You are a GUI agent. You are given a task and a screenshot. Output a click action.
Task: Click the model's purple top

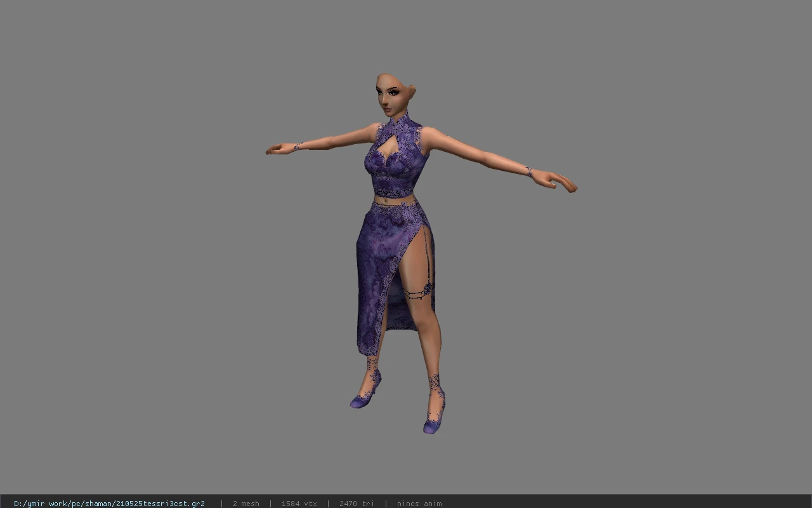pos(395,159)
